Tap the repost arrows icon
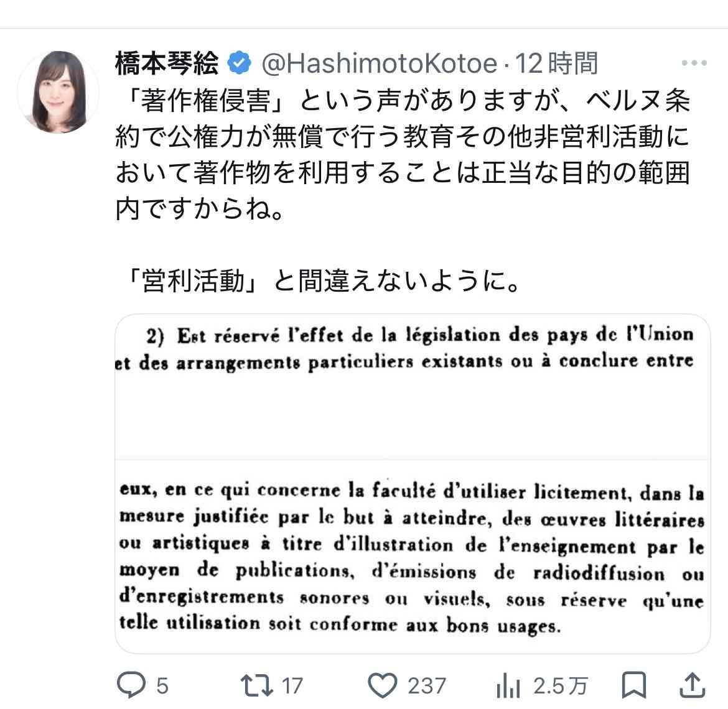 click(256, 686)
